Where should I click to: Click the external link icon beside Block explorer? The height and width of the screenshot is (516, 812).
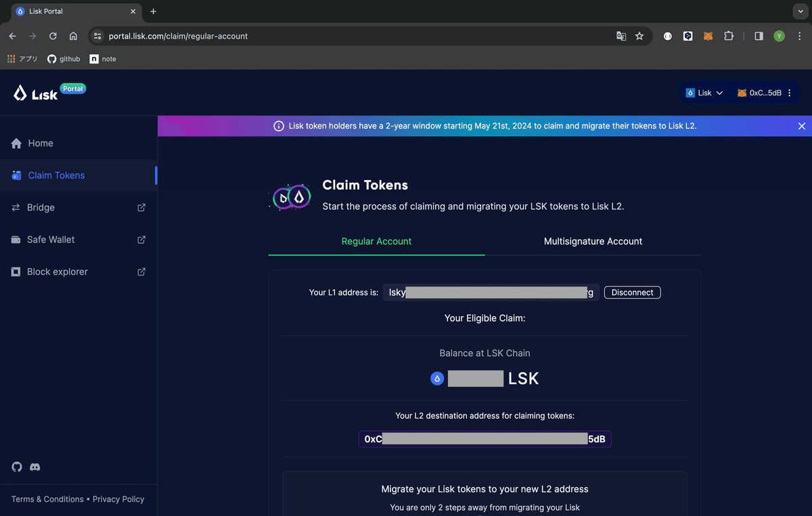(x=141, y=272)
